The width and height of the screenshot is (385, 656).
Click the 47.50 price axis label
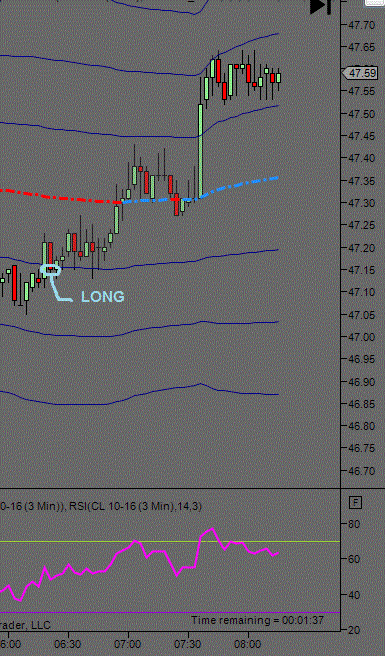tap(361, 114)
